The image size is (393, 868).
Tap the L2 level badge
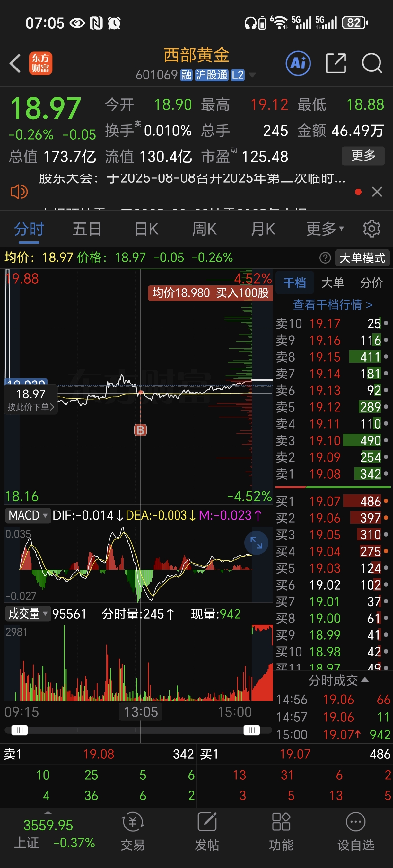point(238,75)
